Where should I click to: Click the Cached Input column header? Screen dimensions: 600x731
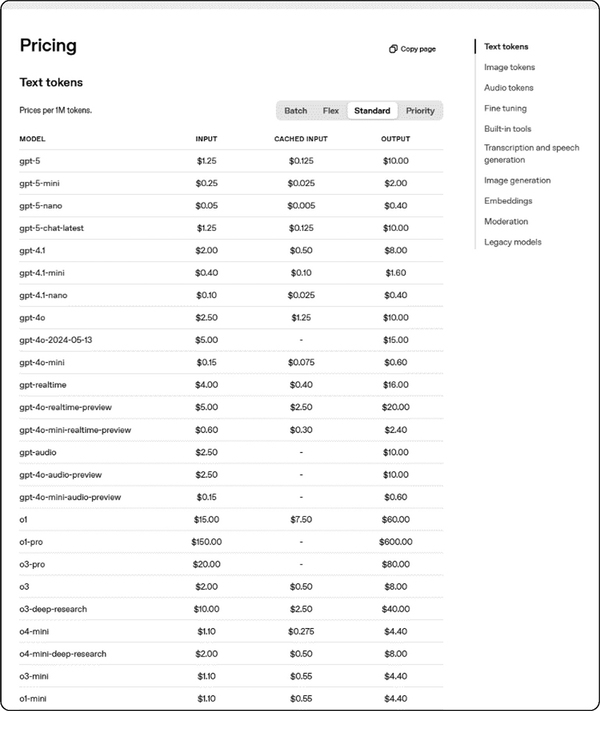(301, 139)
